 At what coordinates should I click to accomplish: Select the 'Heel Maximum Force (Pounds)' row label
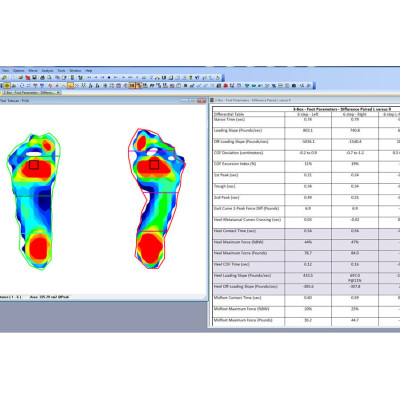(x=240, y=253)
